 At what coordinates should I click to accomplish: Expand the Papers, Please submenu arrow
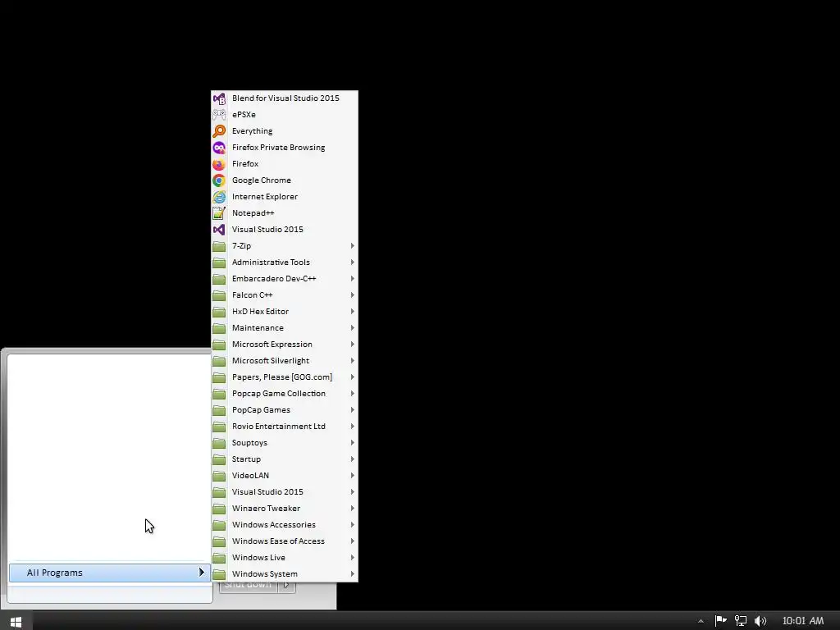click(x=353, y=377)
